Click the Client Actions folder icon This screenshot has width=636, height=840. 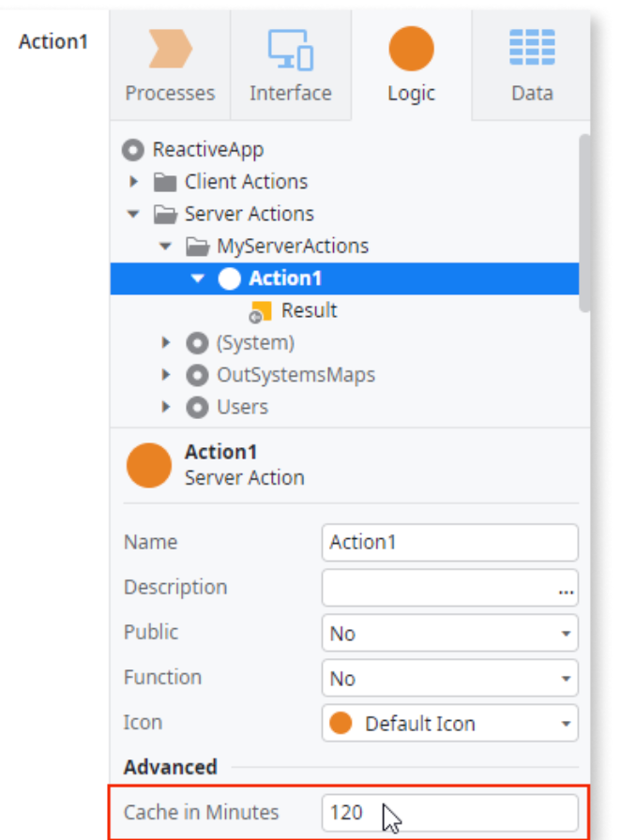tap(165, 182)
